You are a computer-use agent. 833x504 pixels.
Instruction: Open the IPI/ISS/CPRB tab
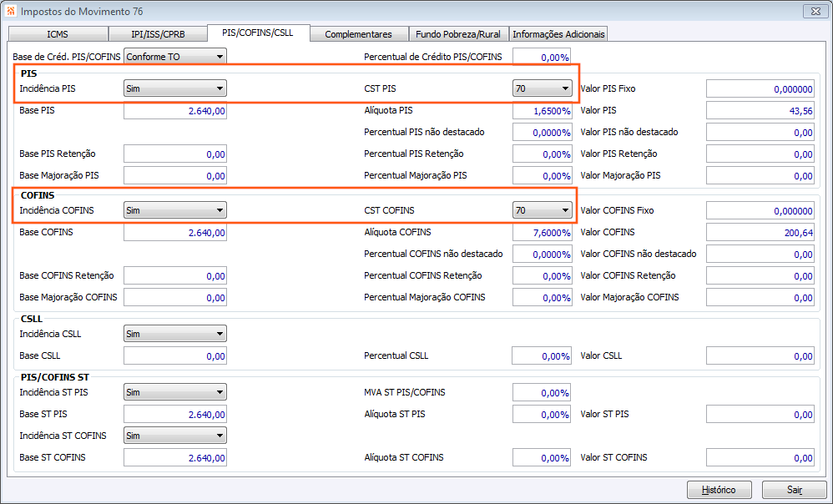(x=158, y=34)
